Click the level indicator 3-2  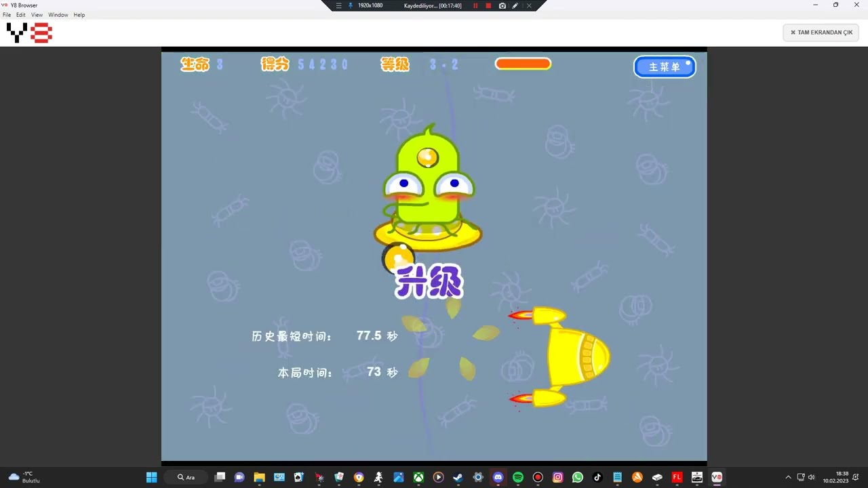pos(444,64)
